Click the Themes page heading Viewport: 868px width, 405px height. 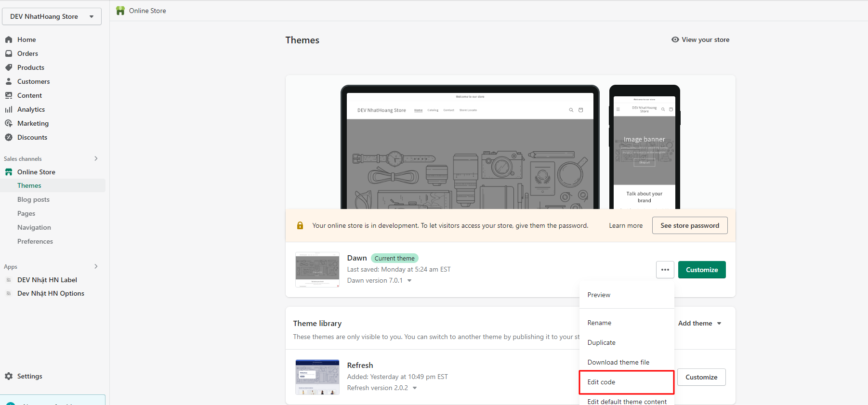302,40
